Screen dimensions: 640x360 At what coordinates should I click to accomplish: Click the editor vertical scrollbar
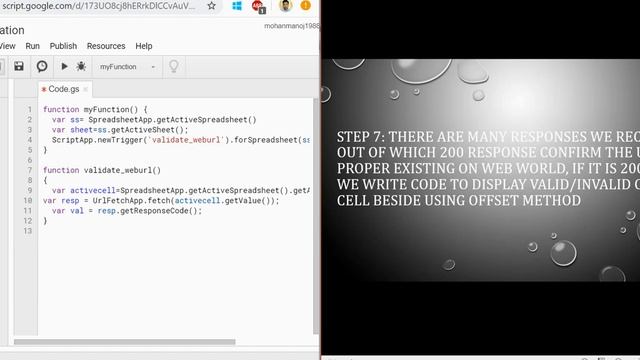(315, 216)
